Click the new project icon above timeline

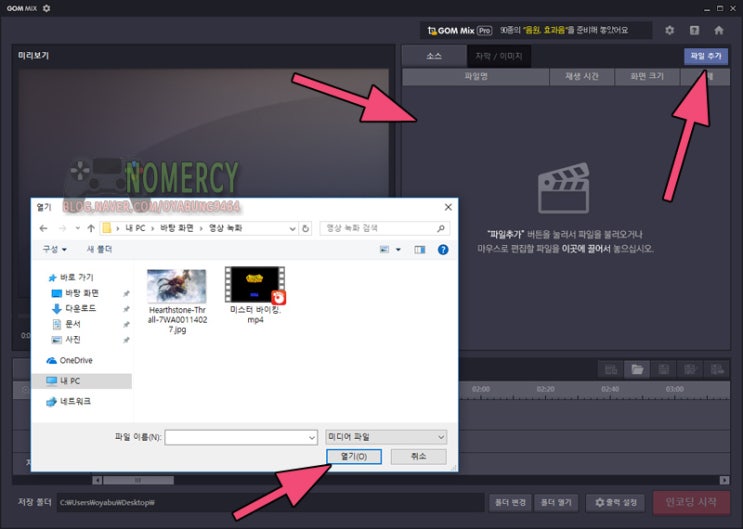611,369
